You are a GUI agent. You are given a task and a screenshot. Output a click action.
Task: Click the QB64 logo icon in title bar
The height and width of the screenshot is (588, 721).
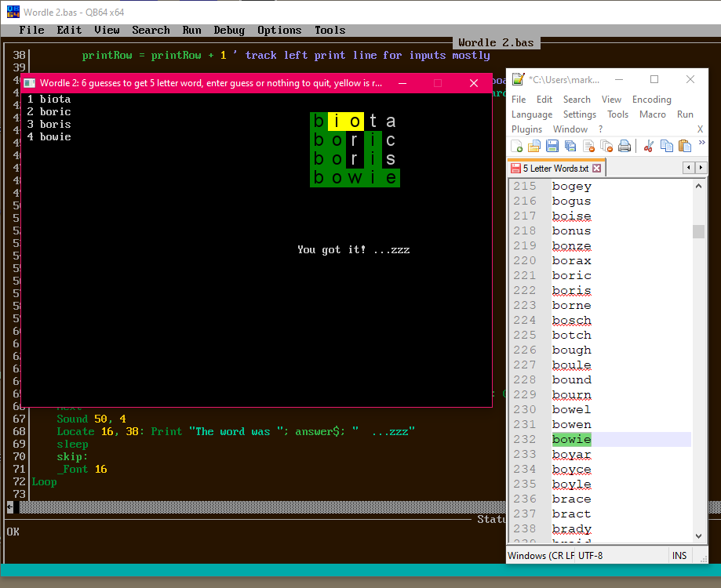13,12
